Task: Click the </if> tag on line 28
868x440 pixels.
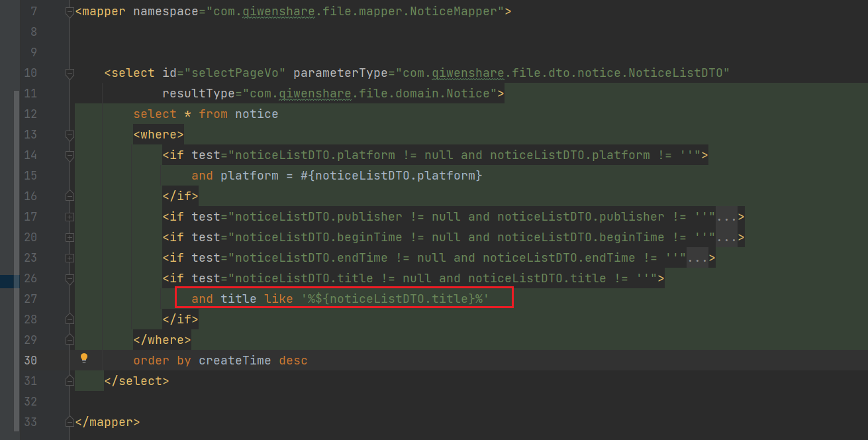Action: click(x=180, y=319)
